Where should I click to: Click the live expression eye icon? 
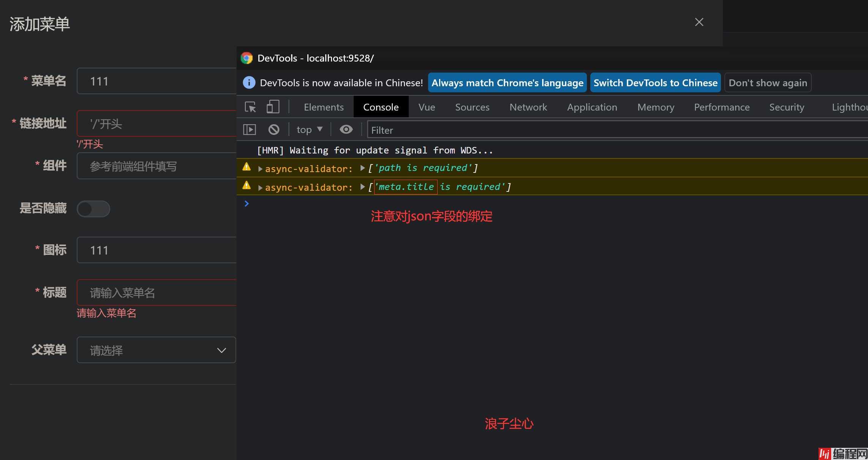346,130
